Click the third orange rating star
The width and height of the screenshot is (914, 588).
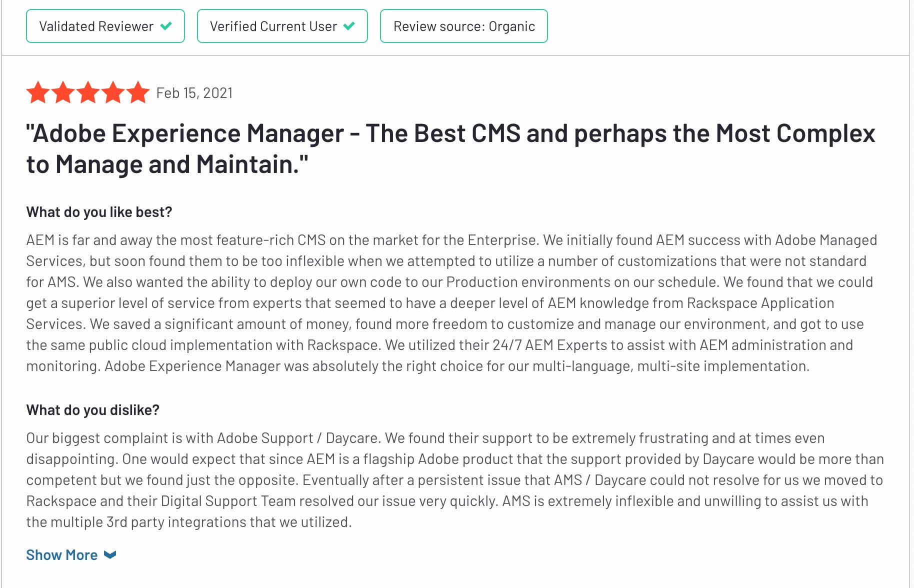[88, 92]
